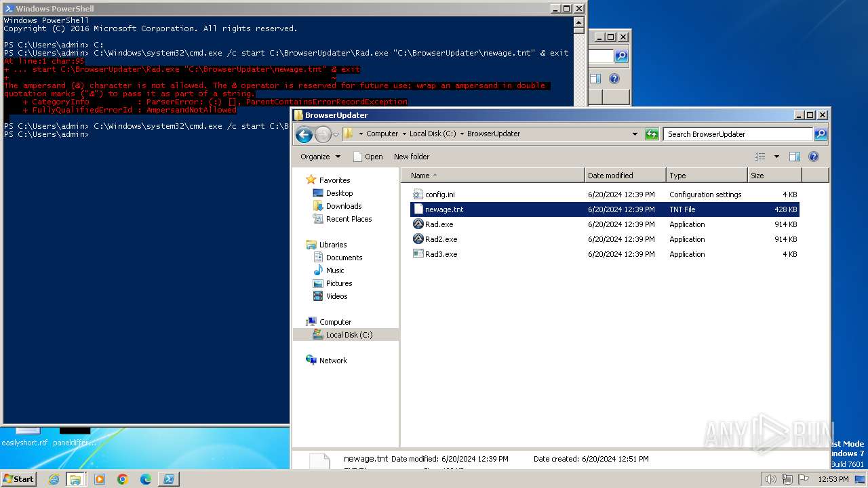Switch to PowerShell taskbar button
This screenshot has height=488, width=868.
point(169,479)
